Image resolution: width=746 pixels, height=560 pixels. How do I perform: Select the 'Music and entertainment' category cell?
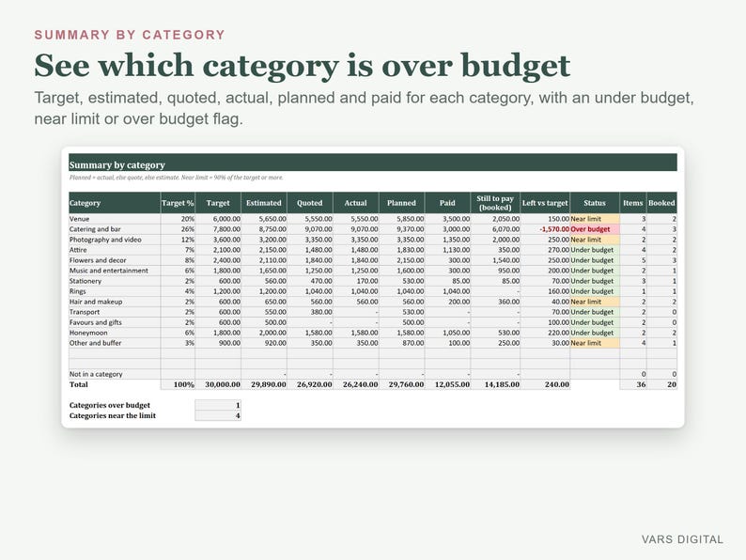pos(115,271)
